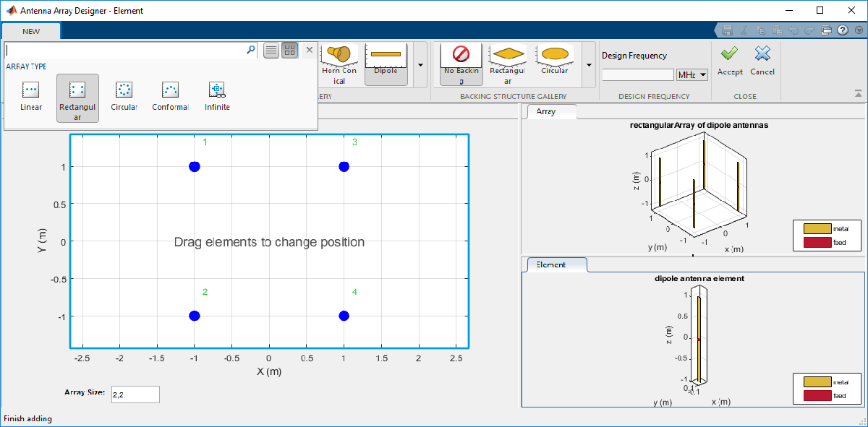This screenshot has height=427, width=868.
Task: Click the Design Frequency input field
Action: 638,75
